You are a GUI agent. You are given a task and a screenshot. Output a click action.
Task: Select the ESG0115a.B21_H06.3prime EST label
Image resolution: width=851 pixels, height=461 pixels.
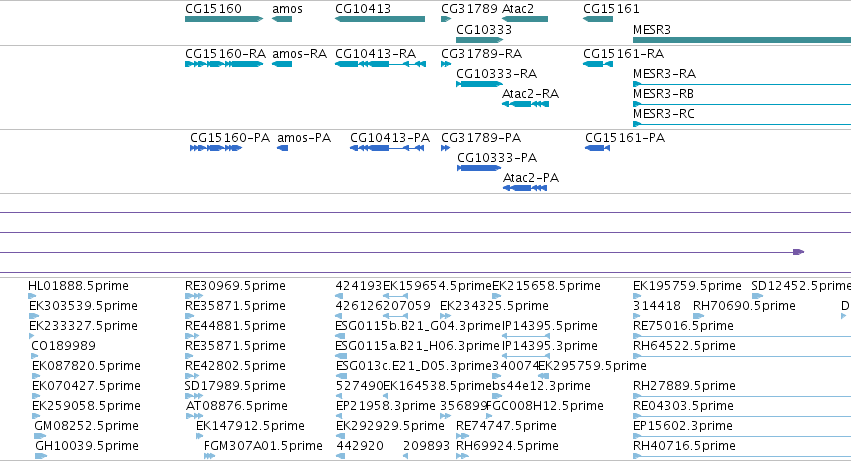(x=417, y=346)
